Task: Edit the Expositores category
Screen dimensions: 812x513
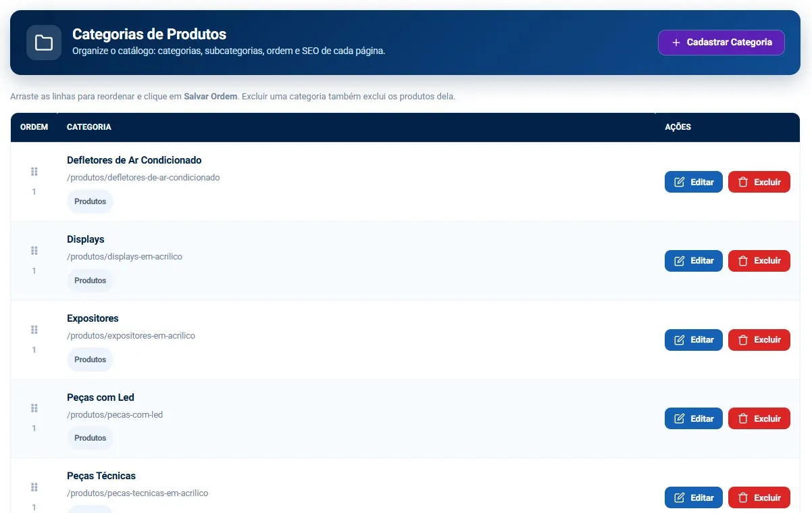Action: pyautogui.click(x=694, y=340)
